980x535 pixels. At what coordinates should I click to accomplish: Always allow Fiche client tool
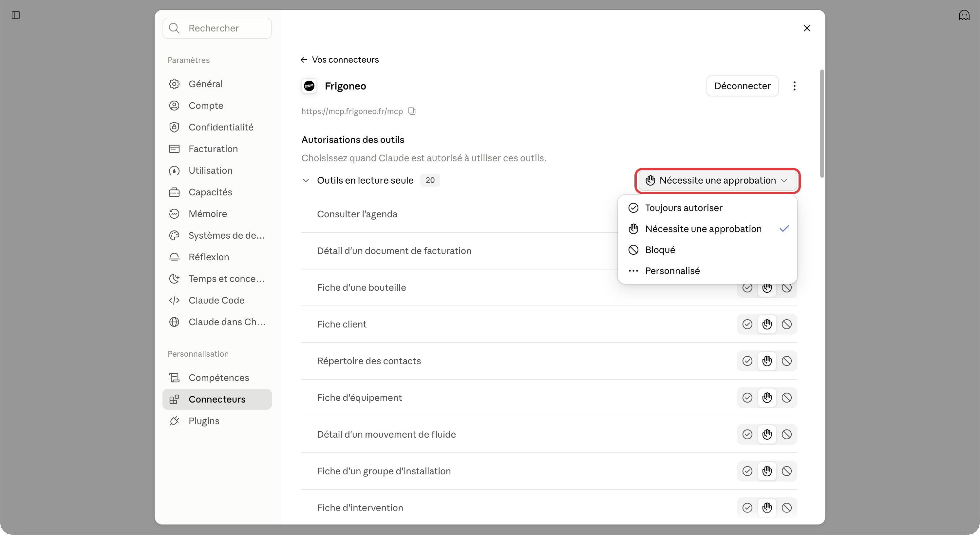[747, 325]
